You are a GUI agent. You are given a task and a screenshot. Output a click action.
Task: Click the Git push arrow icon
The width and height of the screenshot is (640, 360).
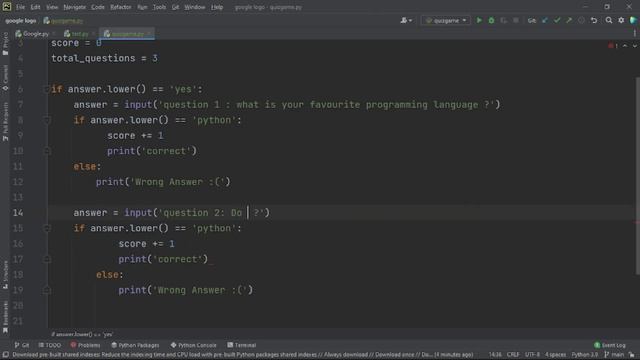point(569,20)
